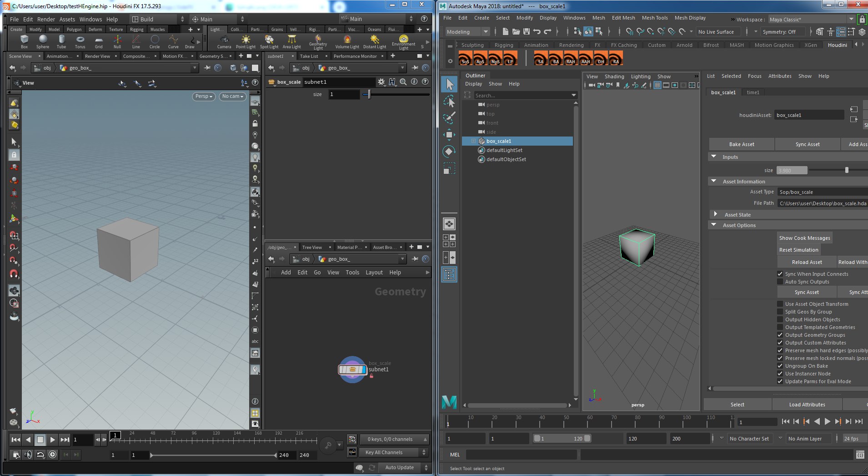The height and width of the screenshot is (476, 868).
Task: Switch to the time1 tab in Attribute Editor
Action: (x=753, y=92)
